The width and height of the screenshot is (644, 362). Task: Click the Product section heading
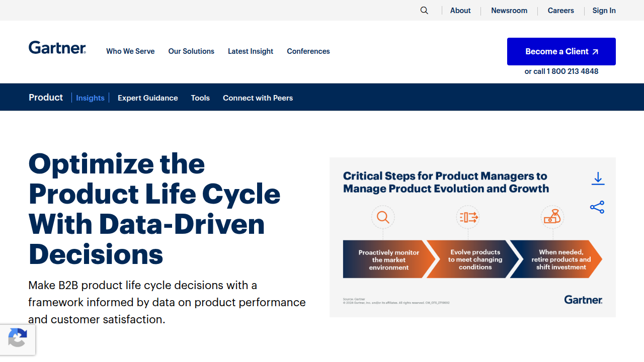[x=46, y=98]
